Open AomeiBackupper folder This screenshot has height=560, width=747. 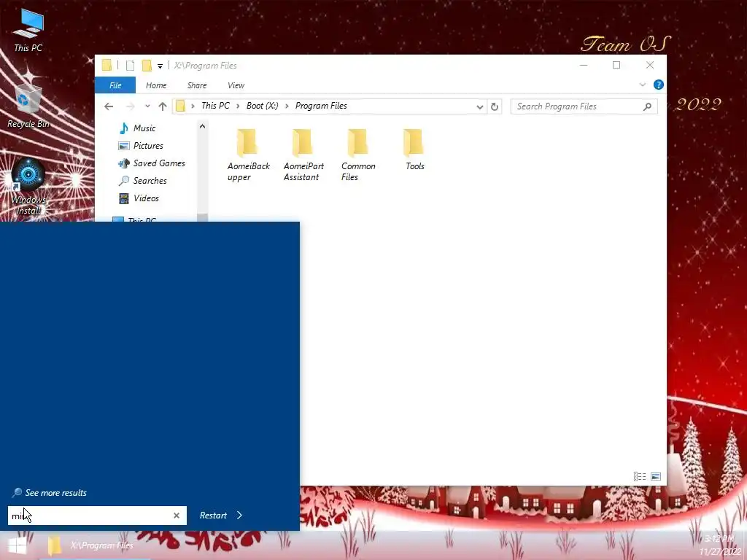tap(248, 155)
